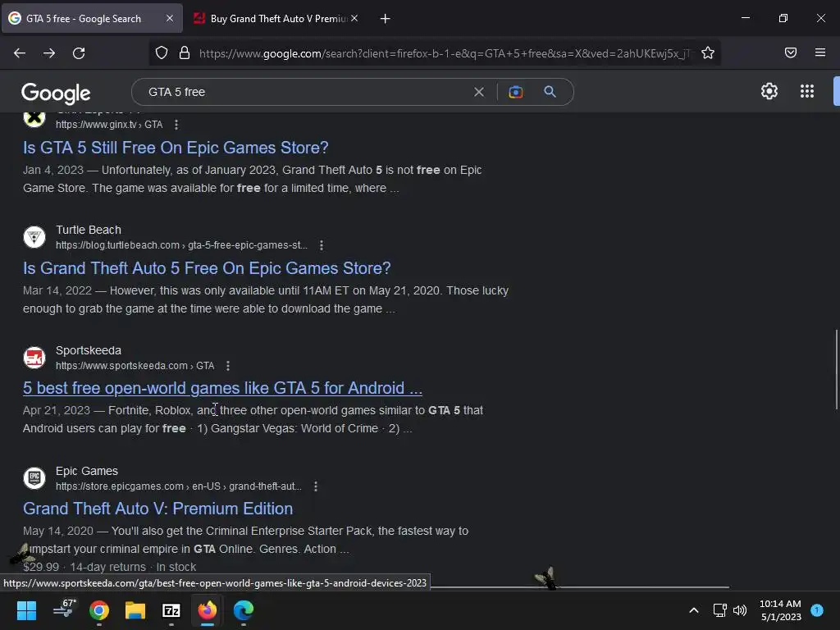Image resolution: width=840 pixels, height=630 pixels.
Task: Open Grand Theft Auto V: Premium Edition link
Action: coord(158,509)
